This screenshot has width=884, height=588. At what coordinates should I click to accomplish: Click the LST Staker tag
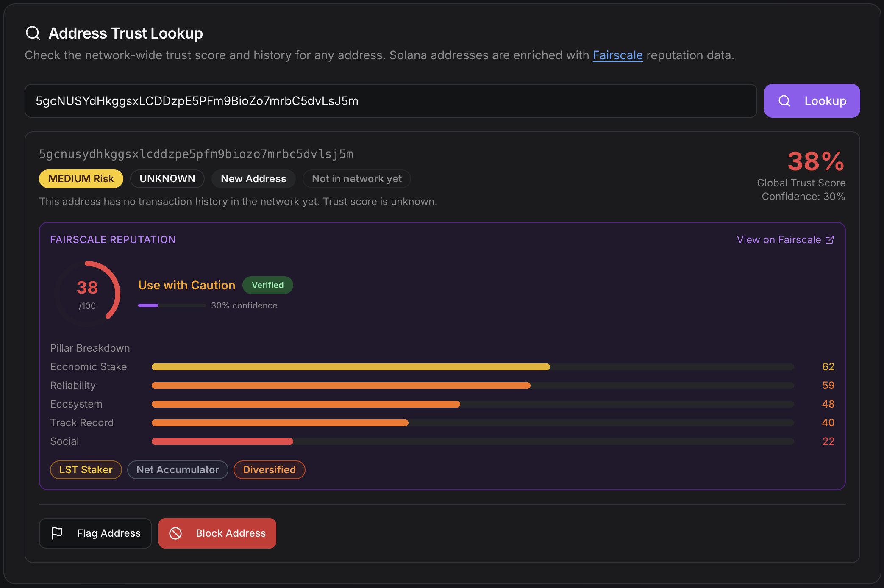[x=86, y=470]
